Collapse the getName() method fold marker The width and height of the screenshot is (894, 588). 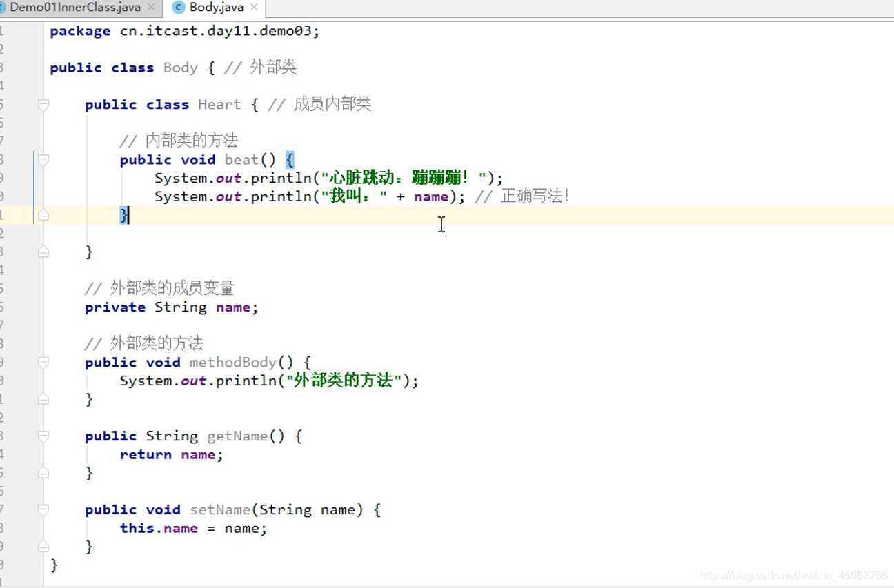43,436
